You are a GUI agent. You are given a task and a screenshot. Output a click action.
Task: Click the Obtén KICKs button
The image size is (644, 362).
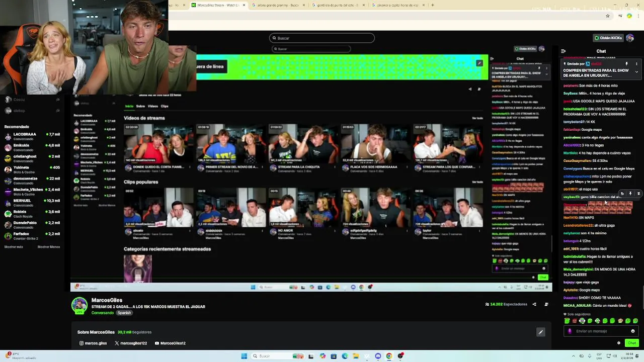pos(608,38)
